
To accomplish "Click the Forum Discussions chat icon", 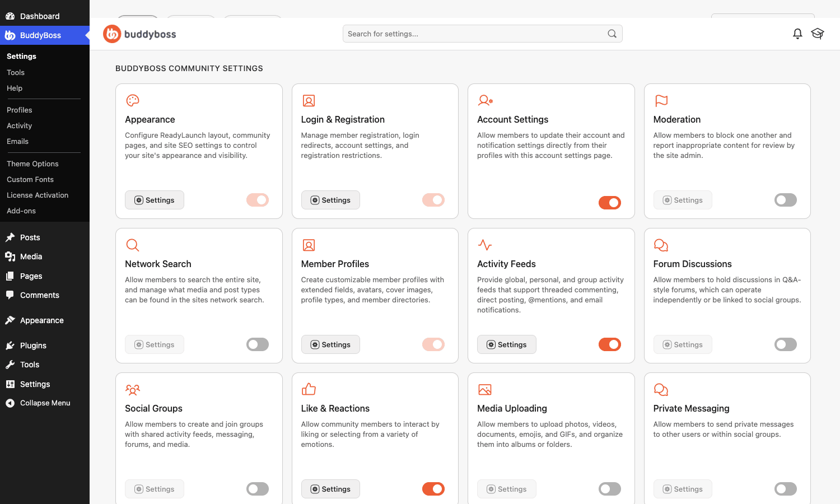I will tap(661, 245).
